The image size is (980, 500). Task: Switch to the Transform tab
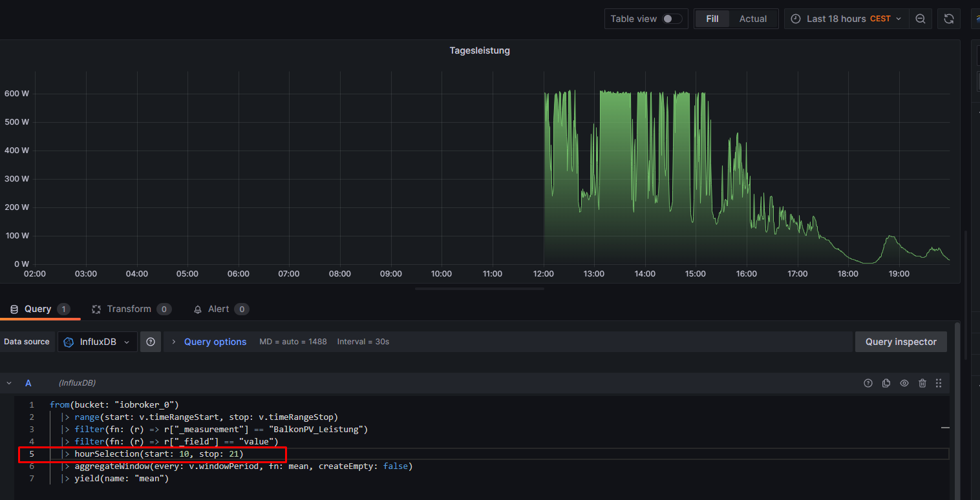[x=129, y=309]
